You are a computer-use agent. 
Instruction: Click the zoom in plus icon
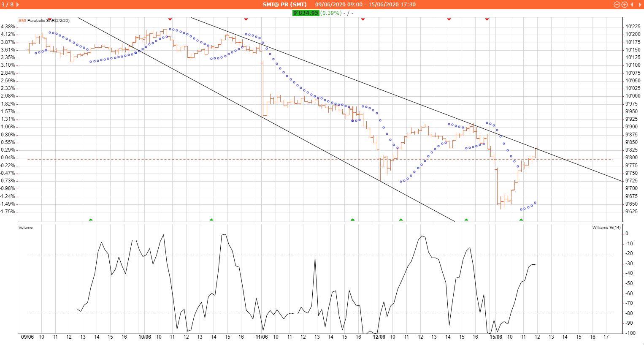click(624, 5)
